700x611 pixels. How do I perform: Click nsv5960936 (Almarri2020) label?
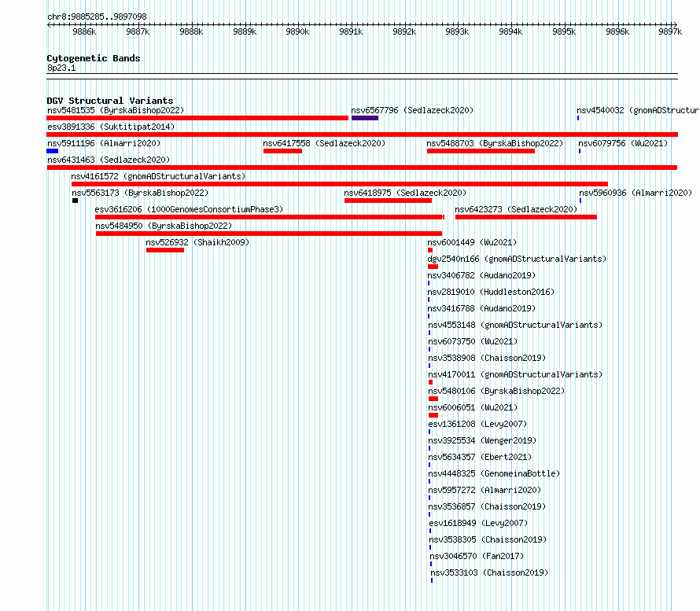point(636,193)
